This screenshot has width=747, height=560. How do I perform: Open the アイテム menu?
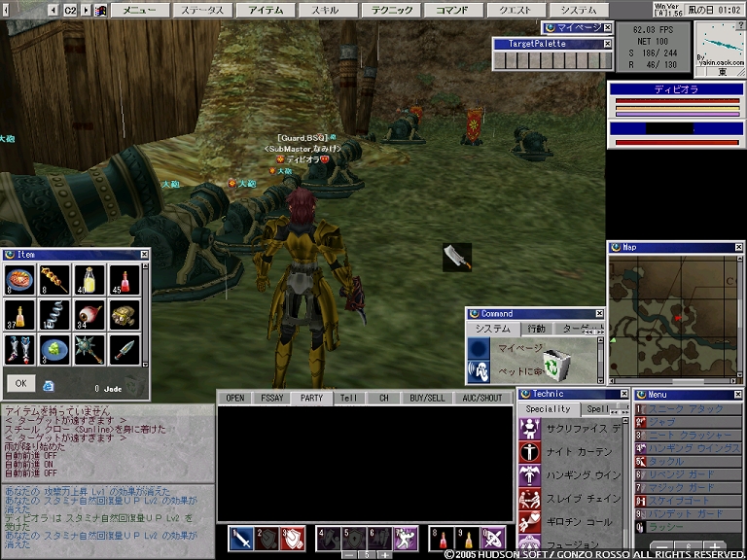266,10
